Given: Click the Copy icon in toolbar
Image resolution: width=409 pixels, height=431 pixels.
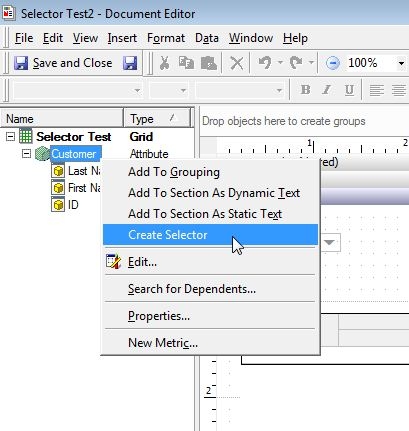Looking at the screenshot, I should point(186,63).
